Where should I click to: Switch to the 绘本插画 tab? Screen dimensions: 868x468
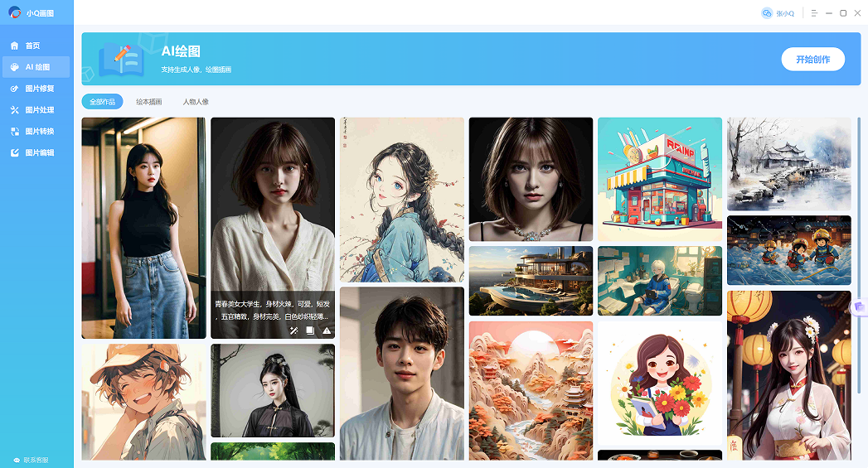(149, 102)
